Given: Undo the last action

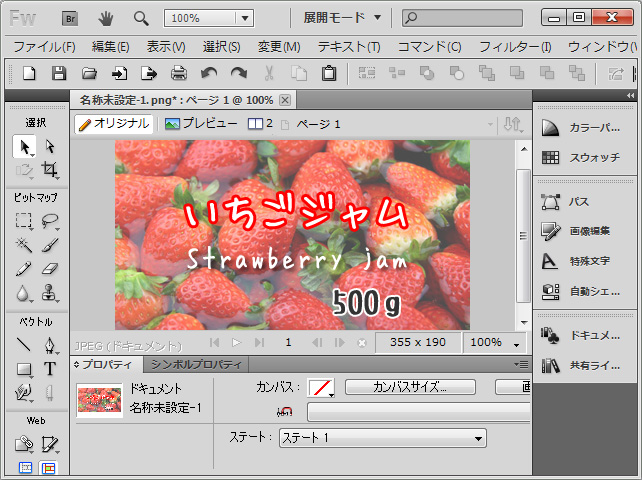Looking at the screenshot, I should [209, 74].
